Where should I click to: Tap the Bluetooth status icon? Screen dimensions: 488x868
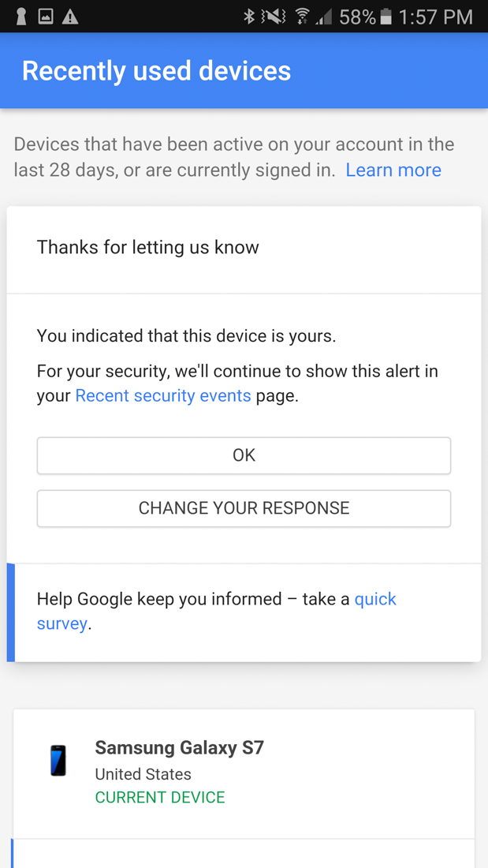point(249,16)
